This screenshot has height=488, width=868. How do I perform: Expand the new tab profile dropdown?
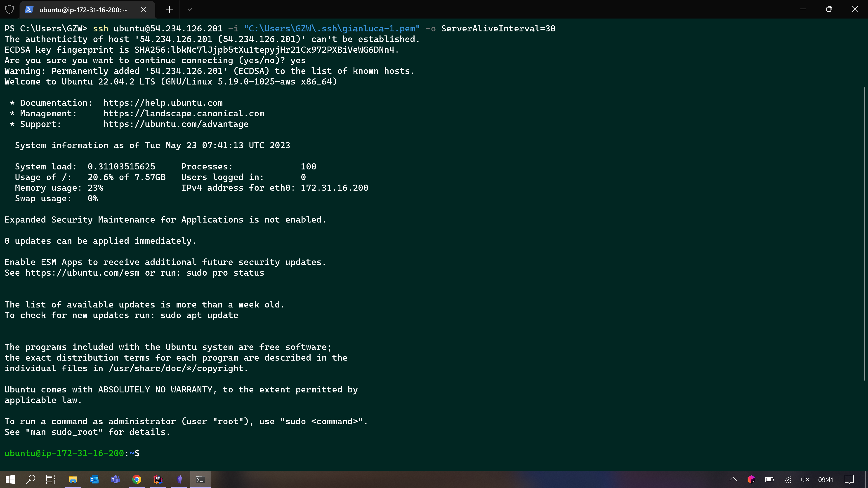tap(190, 9)
